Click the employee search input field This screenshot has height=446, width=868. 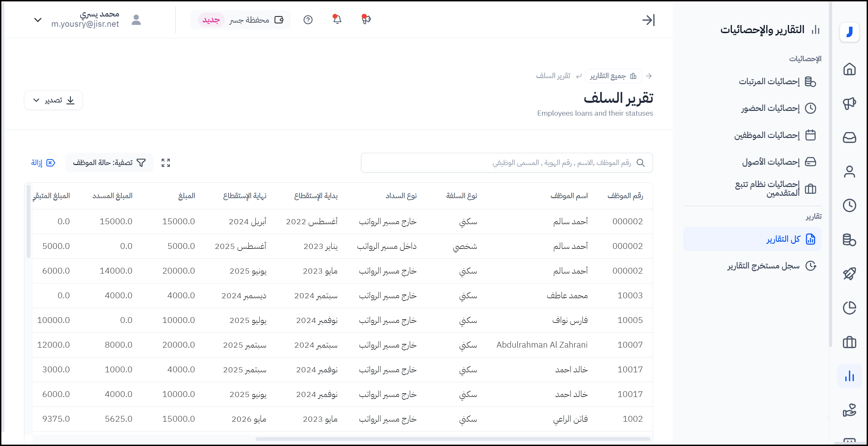pos(507,163)
